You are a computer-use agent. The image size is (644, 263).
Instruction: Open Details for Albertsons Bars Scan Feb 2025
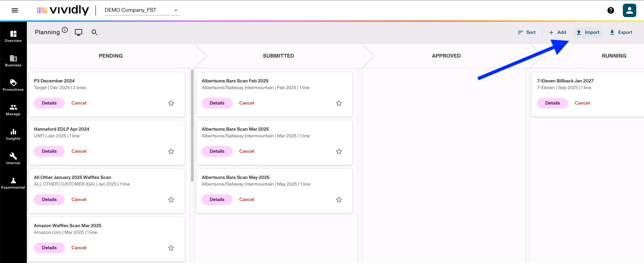tap(217, 103)
